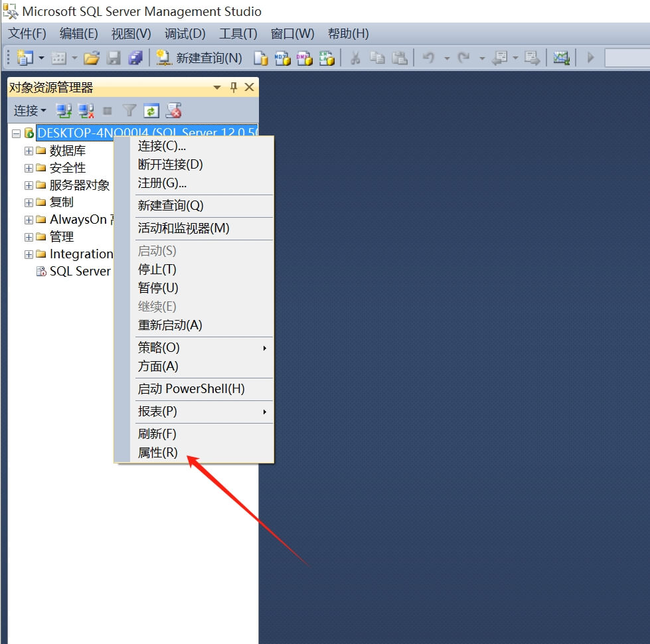Click the Database Engine Query icon
This screenshot has width=650, height=644.
(261, 58)
